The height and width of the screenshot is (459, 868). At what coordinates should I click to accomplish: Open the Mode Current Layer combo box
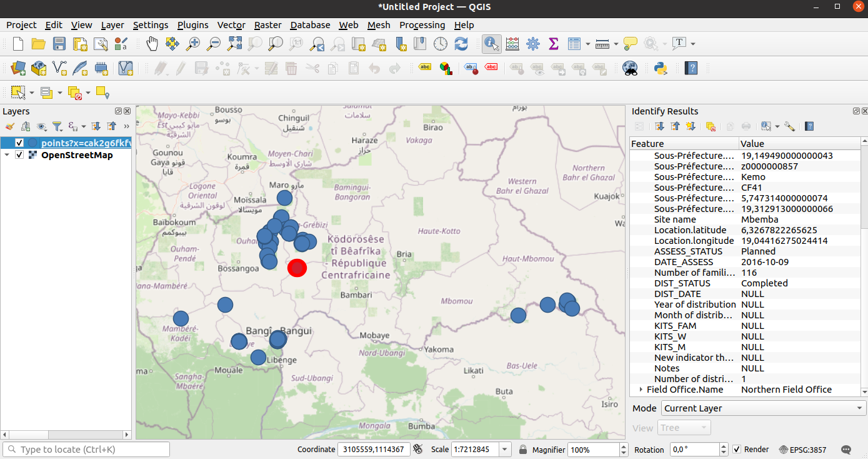pos(764,408)
